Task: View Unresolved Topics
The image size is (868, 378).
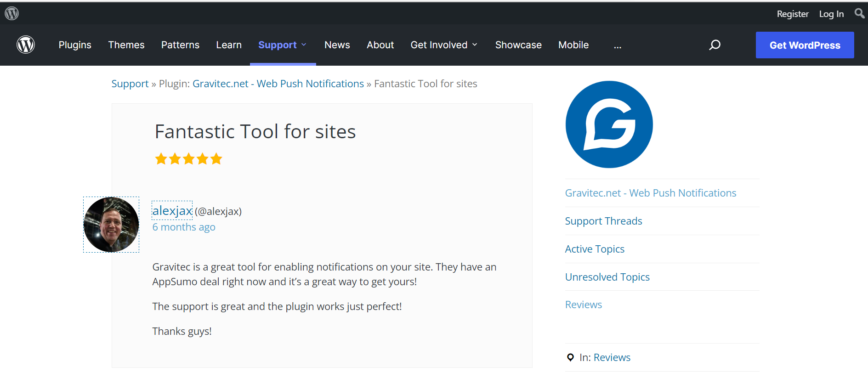Action: (x=607, y=277)
